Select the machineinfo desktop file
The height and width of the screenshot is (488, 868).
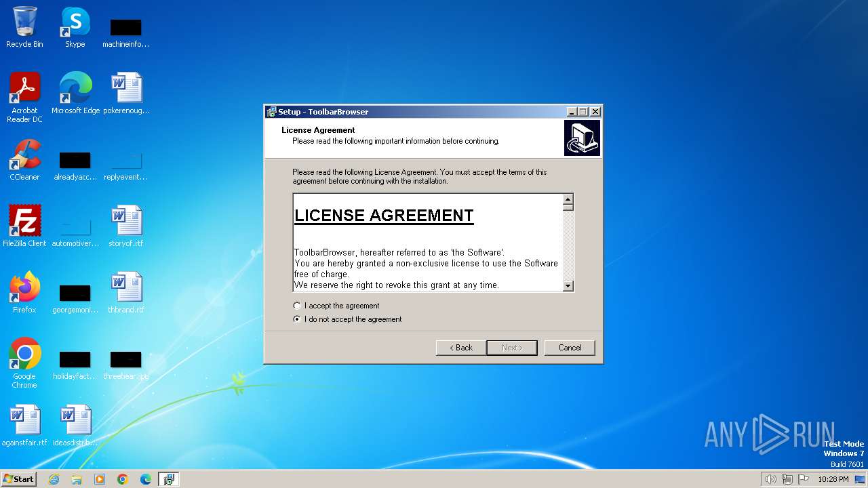(125, 33)
